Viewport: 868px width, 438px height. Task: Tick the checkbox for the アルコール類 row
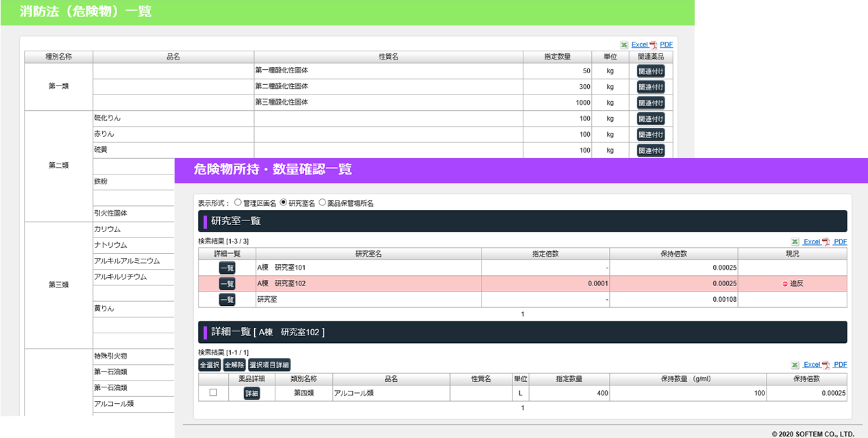point(213,393)
